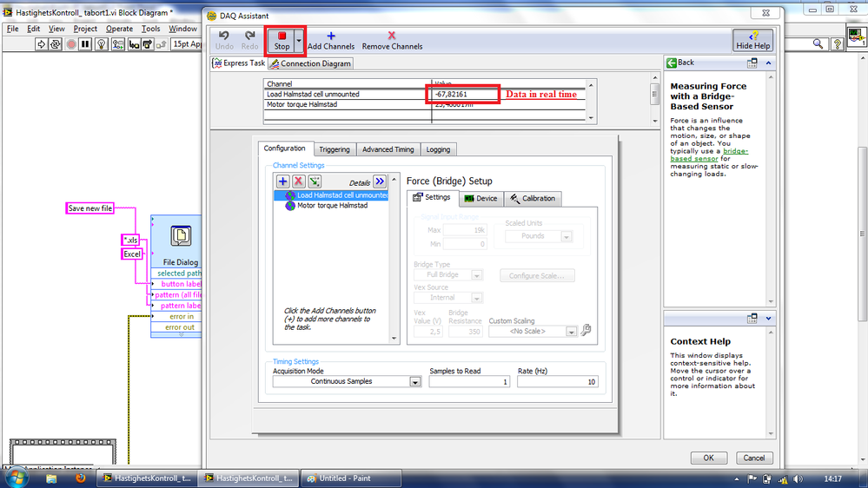Expand the Context Help pane chevron
Viewport: 868px width, 488px height.
[x=768, y=318]
